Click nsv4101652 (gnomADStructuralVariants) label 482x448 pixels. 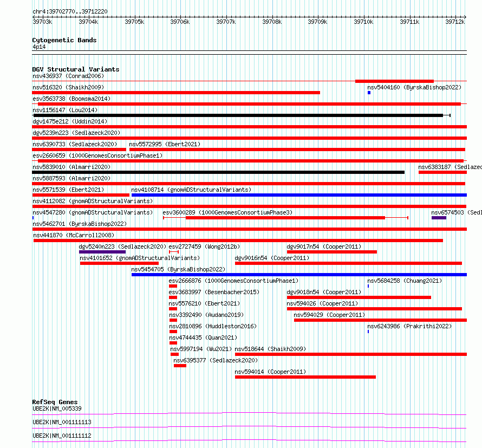[x=140, y=258]
